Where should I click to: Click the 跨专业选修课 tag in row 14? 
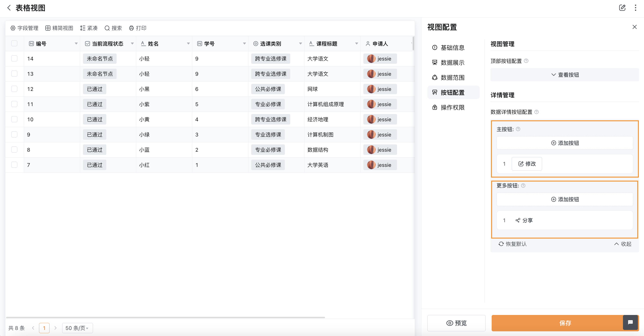(x=271, y=59)
